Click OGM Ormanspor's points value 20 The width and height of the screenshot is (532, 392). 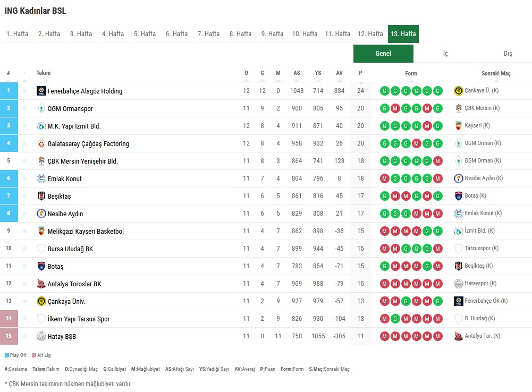[x=360, y=108]
